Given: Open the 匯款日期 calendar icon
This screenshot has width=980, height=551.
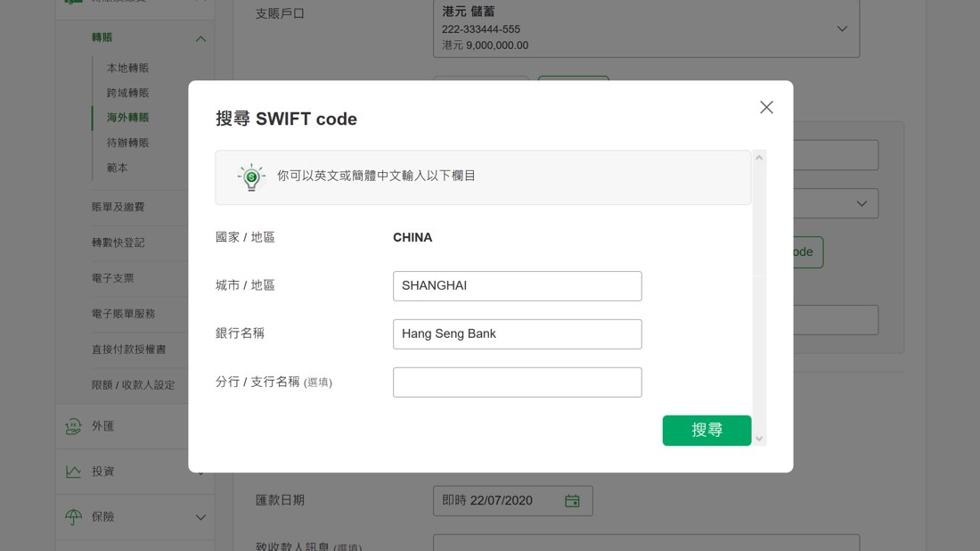Looking at the screenshot, I should pos(572,501).
